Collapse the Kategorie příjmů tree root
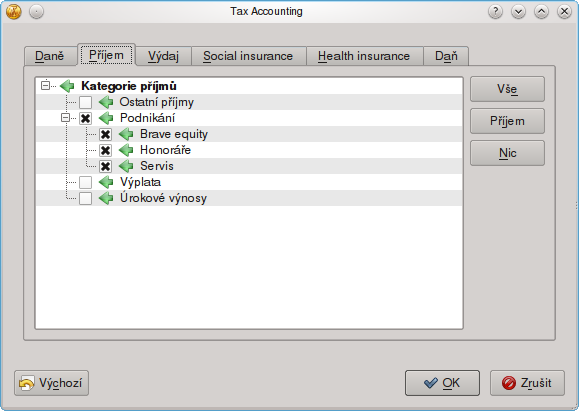 [45, 86]
